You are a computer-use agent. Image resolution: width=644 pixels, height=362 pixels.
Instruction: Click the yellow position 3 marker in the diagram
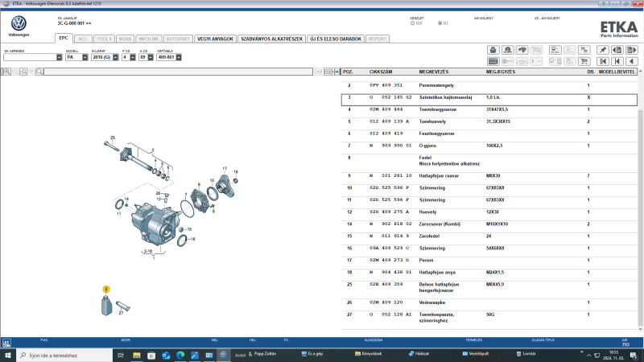pyautogui.click(x=106, y=290)
